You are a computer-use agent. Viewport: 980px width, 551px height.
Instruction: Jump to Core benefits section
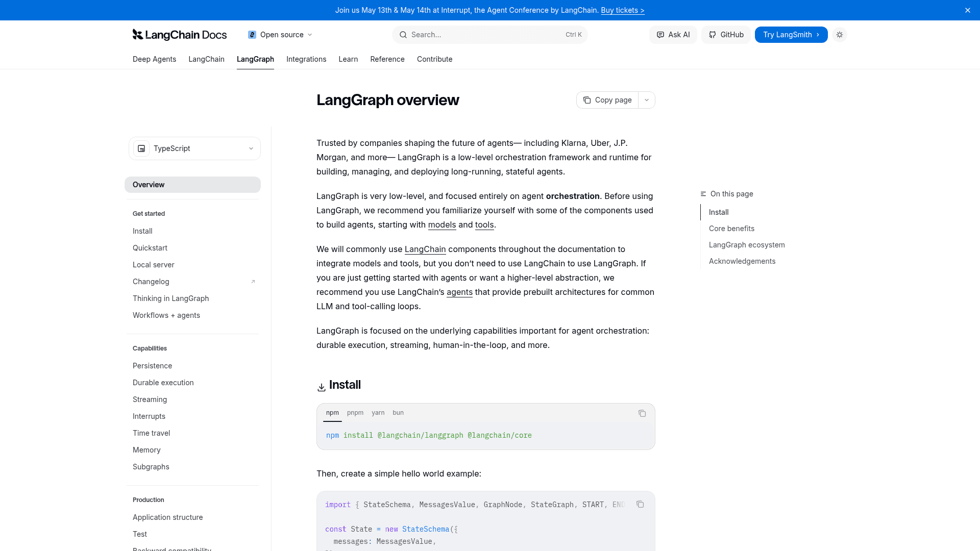(731, 229)
